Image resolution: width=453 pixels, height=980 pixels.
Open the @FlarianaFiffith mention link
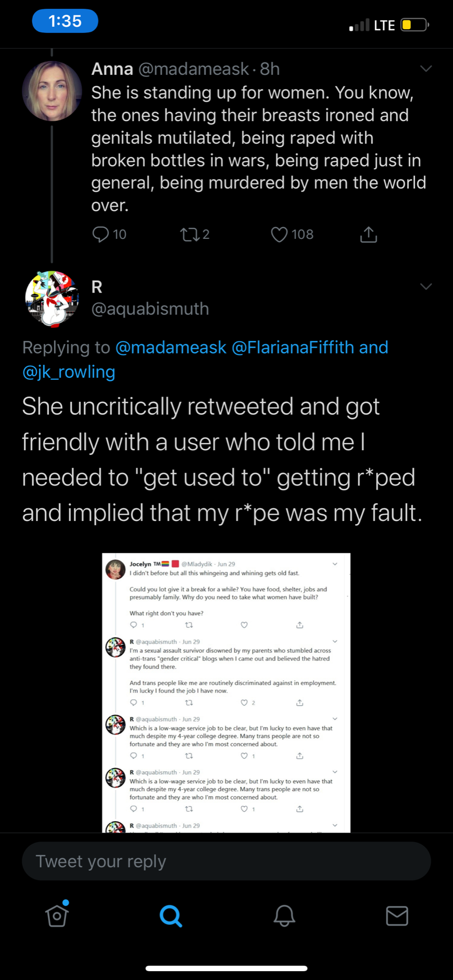[x=293, y=347]
